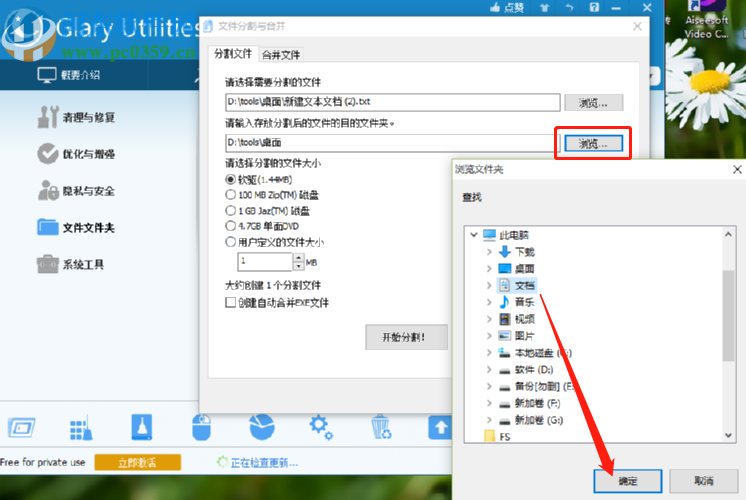Click 浏览 button for source file
The height and width of the screenshot is (500, 746).
(593, 103)
